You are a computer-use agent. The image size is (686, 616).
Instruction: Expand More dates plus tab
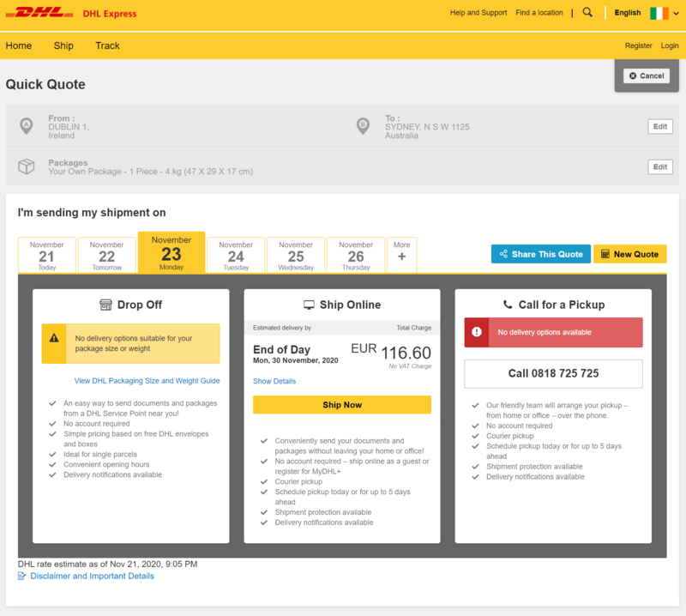click(401, 256)
